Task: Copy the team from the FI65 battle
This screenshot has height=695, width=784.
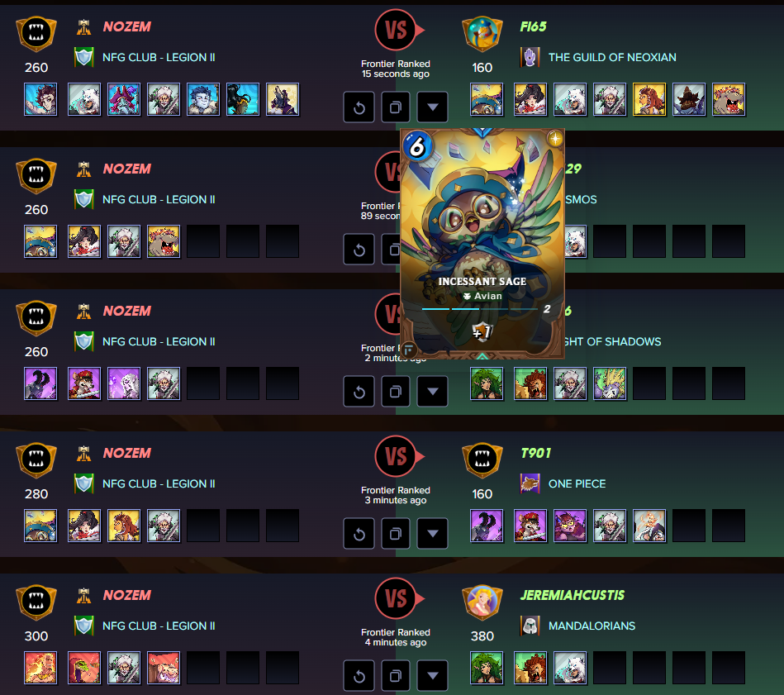Action: [x=396, y=107]
